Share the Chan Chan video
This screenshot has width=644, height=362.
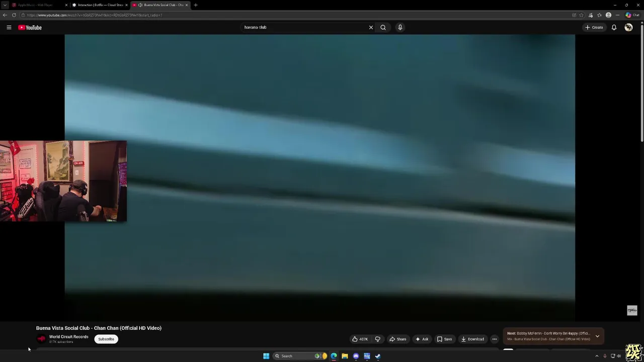click(397, 339)
